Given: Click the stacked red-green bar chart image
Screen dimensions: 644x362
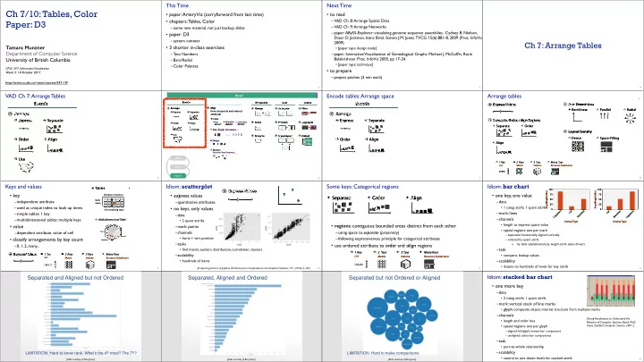Looking at the screenshot, I should point(611,290).
